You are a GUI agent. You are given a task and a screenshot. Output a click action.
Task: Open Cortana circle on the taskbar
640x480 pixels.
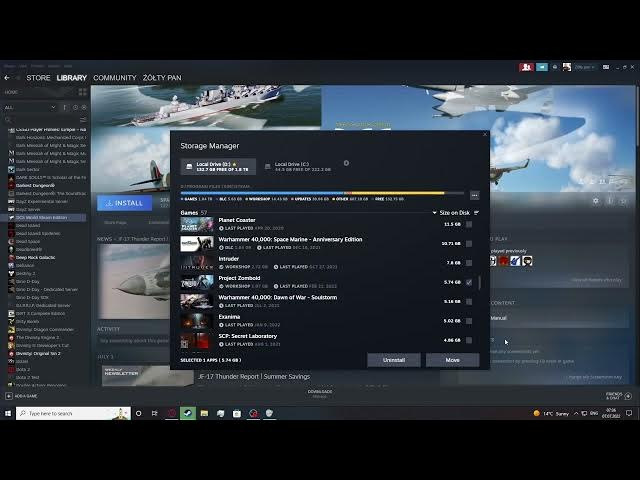[138, 413]
